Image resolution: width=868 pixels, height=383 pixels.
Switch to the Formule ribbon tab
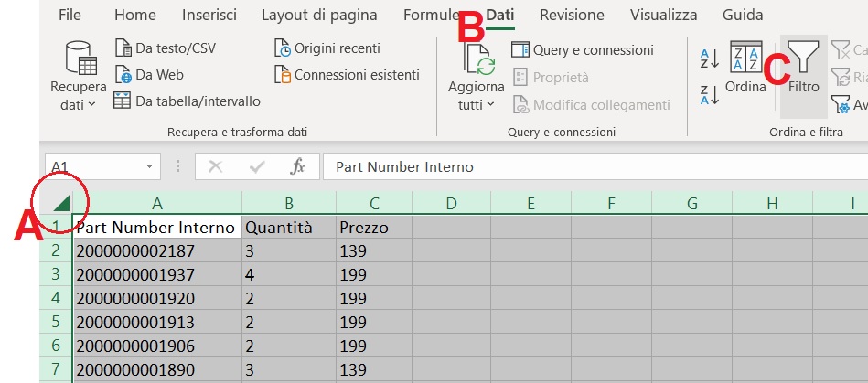pyautogui.click(x=430, y=16)
